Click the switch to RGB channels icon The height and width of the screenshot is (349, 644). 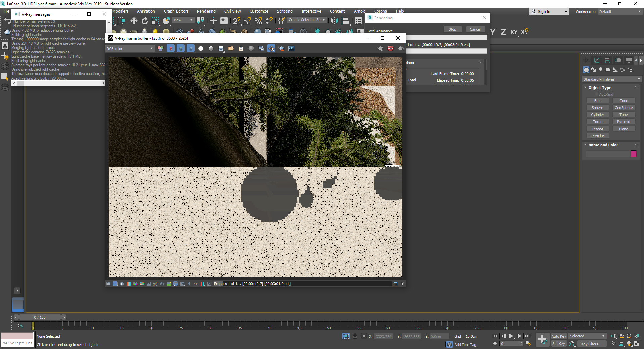160,49
